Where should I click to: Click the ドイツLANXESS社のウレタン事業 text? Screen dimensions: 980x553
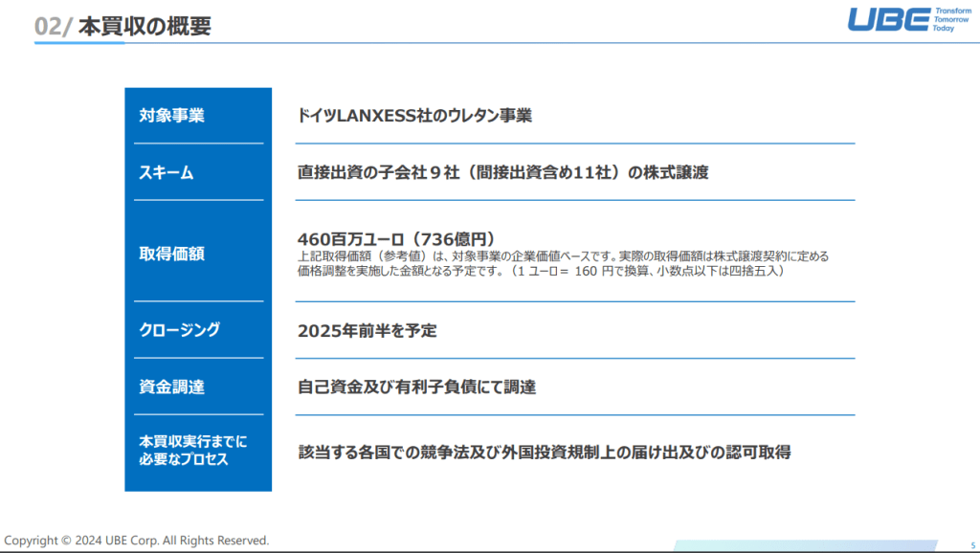point(414,116)
